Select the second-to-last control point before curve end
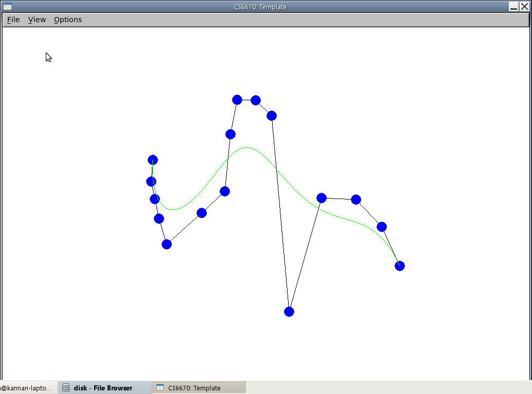The height and width of the screenshot is (394, 532). (x=382, y=227)
